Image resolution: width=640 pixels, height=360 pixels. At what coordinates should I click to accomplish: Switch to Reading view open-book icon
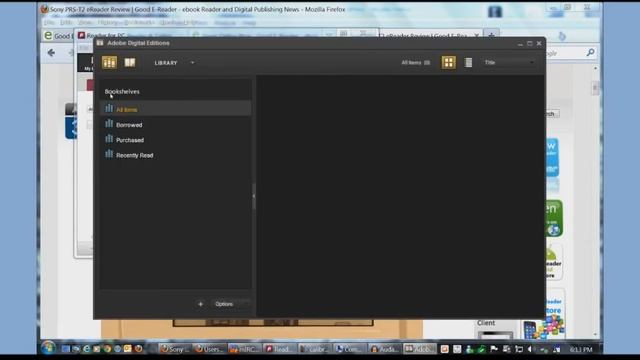coord(130,62)
